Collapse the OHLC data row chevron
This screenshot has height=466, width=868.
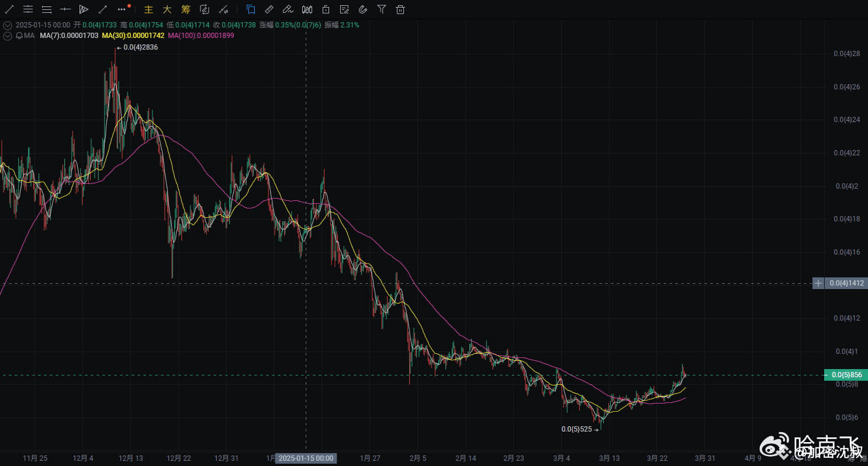8,25
